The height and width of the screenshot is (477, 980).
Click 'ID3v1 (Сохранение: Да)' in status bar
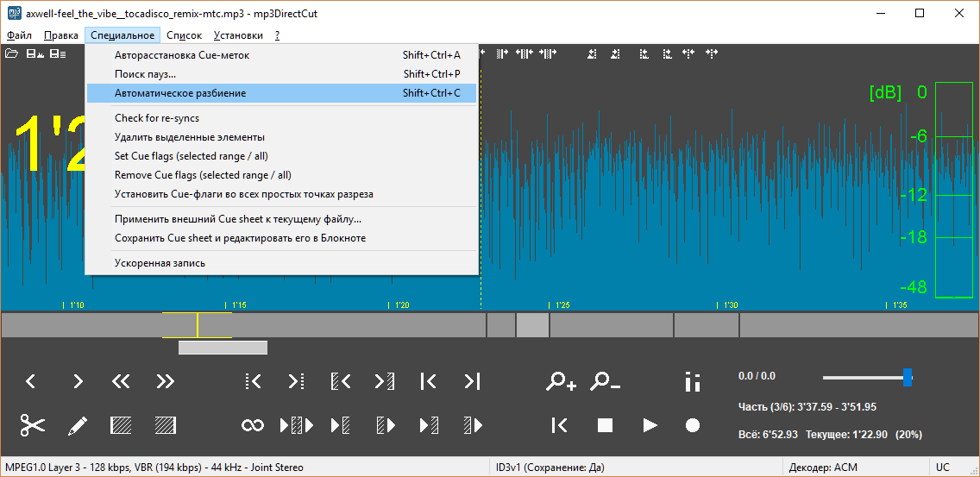[550, 467]
